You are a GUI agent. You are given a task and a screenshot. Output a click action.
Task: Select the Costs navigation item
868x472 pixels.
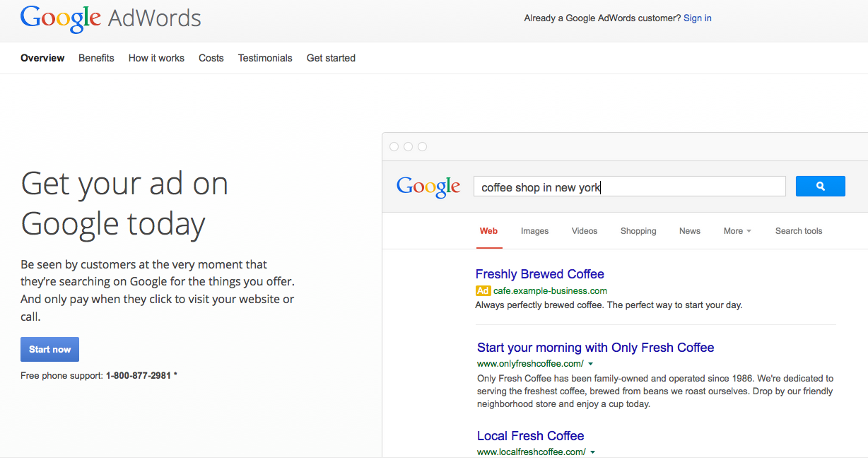(211, 58)
